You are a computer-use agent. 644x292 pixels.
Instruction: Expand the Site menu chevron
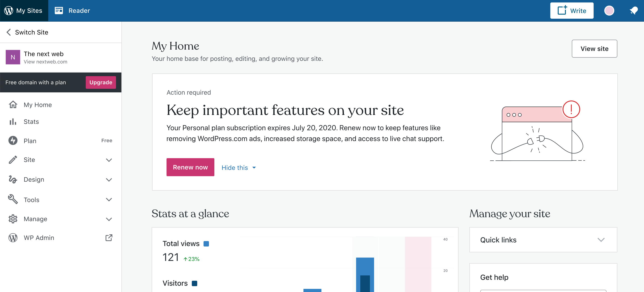[x=109, y=160]
